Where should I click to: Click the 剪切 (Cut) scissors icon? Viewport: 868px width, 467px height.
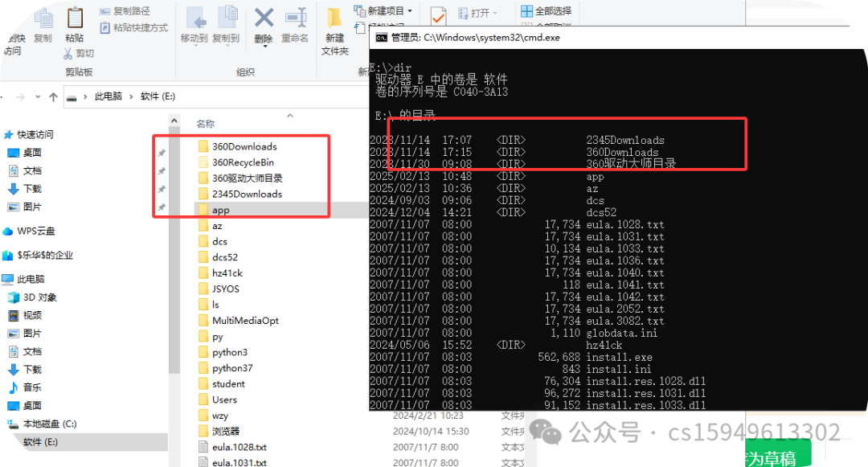[x=68, y=53]
